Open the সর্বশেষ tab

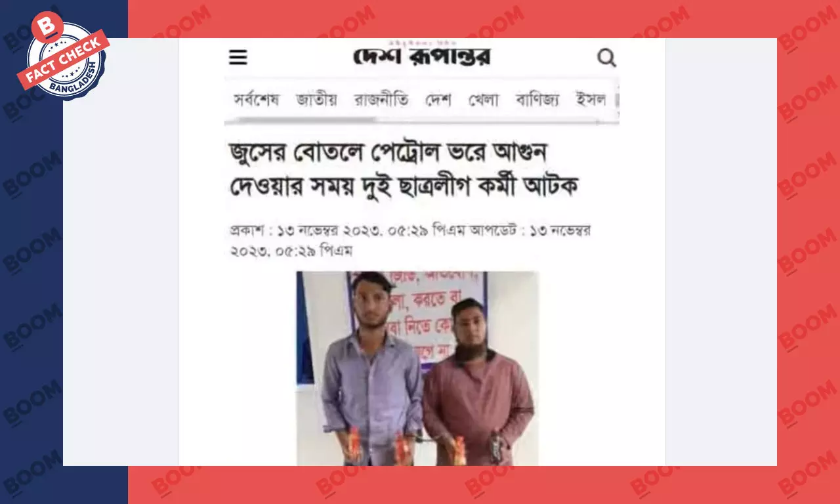[256, 100]
